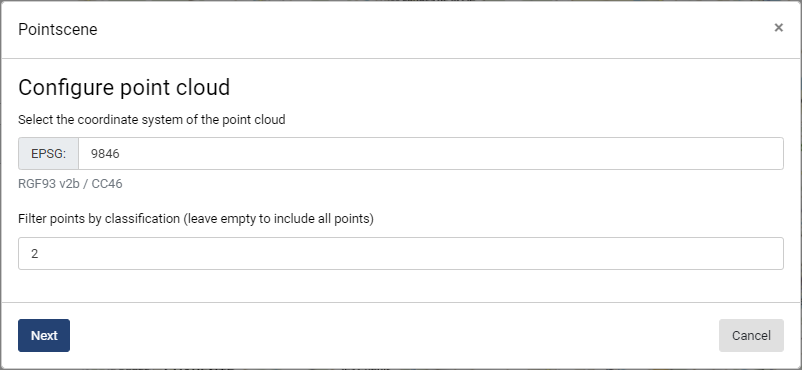Place cursor after 9846 in EPSG box
The height and width of the screenshot is (370, 802).
[121, 154]
